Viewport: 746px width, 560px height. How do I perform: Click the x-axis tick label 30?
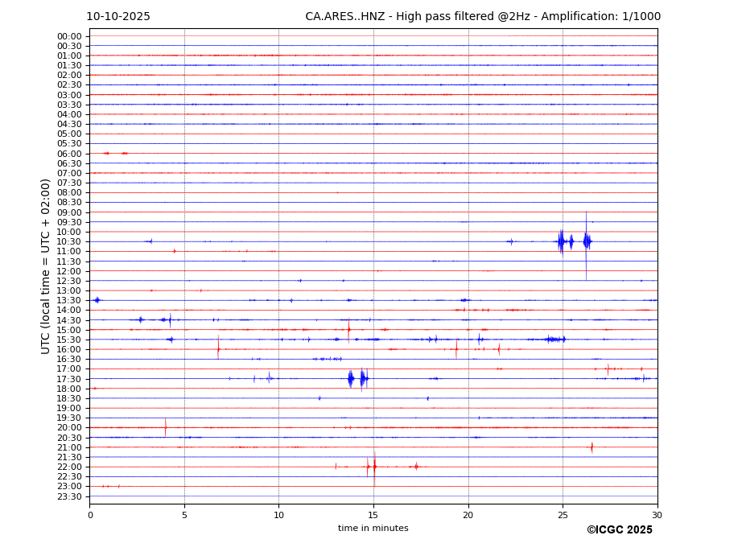click(657, 515)
